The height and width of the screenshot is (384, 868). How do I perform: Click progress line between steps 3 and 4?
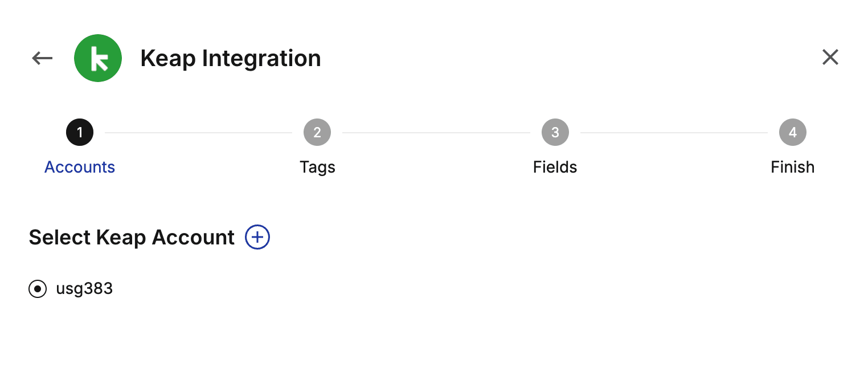[674, 133]
